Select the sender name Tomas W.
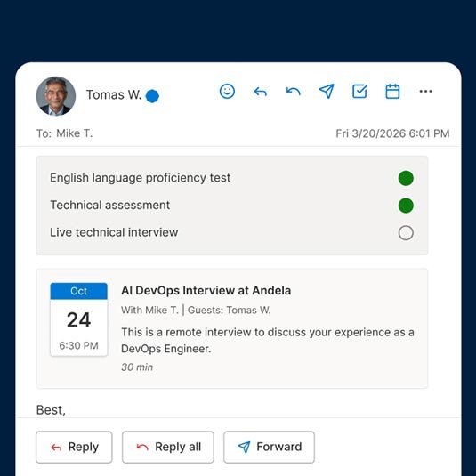This screenshot has height=476, width=476. click(114, 94)
